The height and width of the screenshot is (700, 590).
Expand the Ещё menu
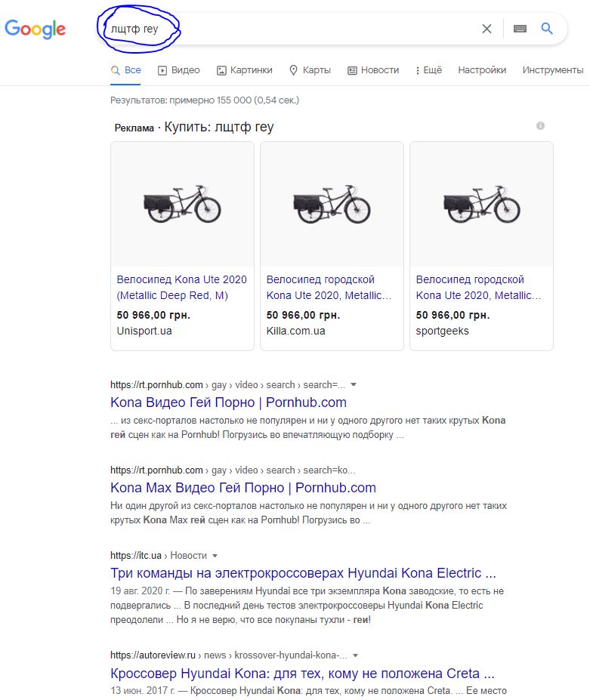point(428,70)
